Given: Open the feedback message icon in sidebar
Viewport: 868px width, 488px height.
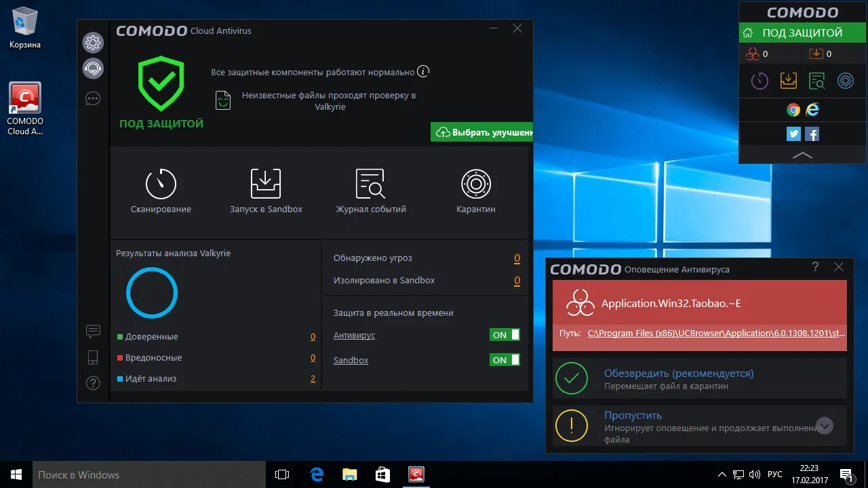Looking at the screenshot, I should click(x=93, y=331).
